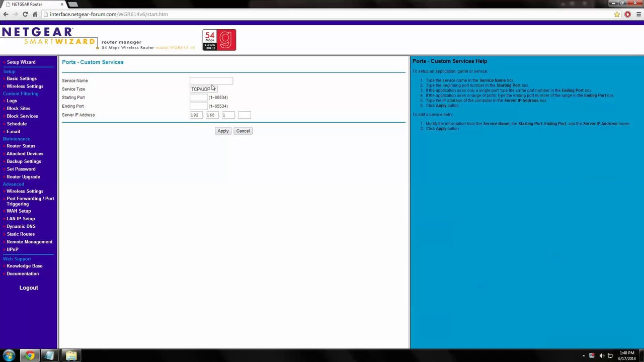Image resolution: width=644 pixels, height=362 pixels.
Task: Click the third Server IP octet field (1)
Action: (x=228, y=115)
